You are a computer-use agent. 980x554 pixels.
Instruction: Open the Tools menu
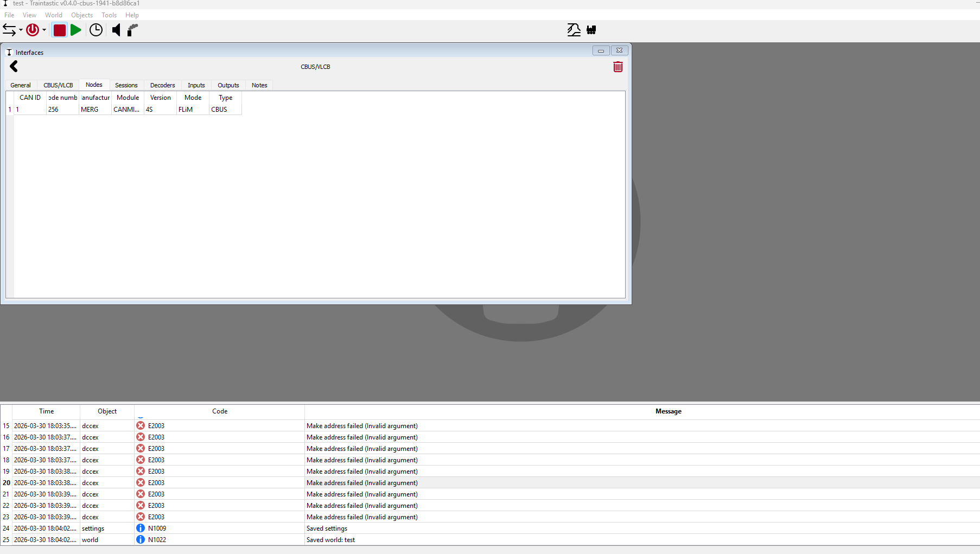[109, 15]
